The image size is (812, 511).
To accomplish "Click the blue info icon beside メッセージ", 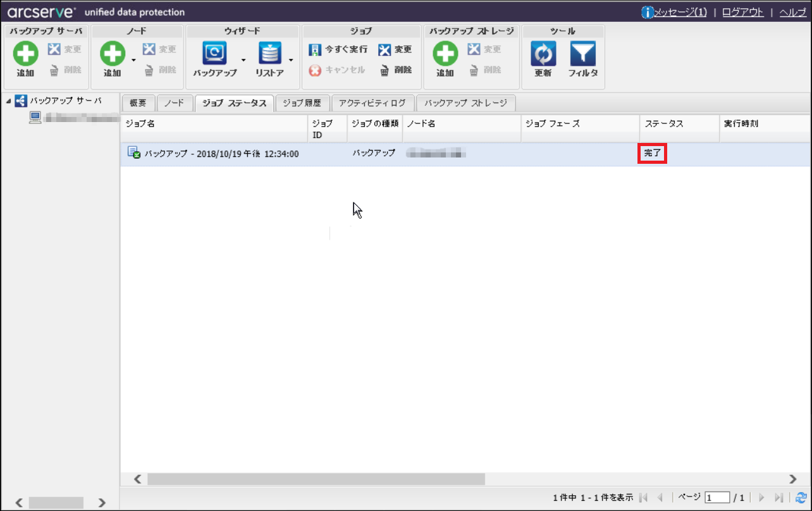I will point(647,12).
